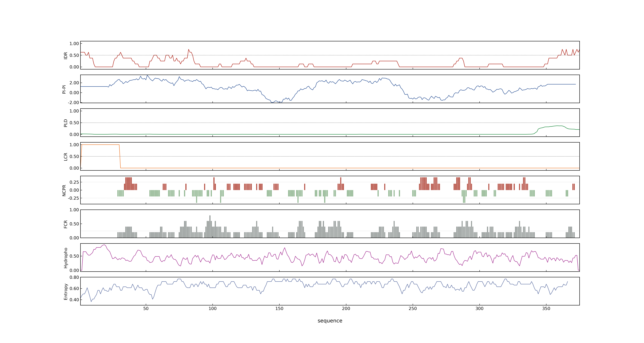Click the Entropy axis label
The height and width of the screenshot is (343, 644).
point(66,292)
